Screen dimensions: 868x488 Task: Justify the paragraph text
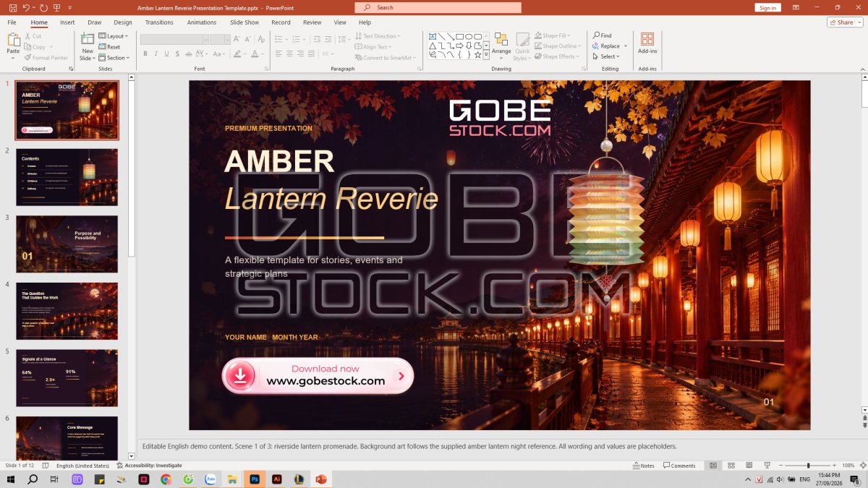[312, 53]
